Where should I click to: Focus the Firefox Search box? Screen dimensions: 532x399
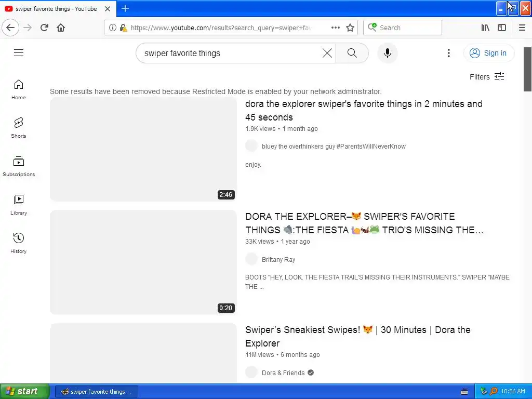tap(403, 28)
